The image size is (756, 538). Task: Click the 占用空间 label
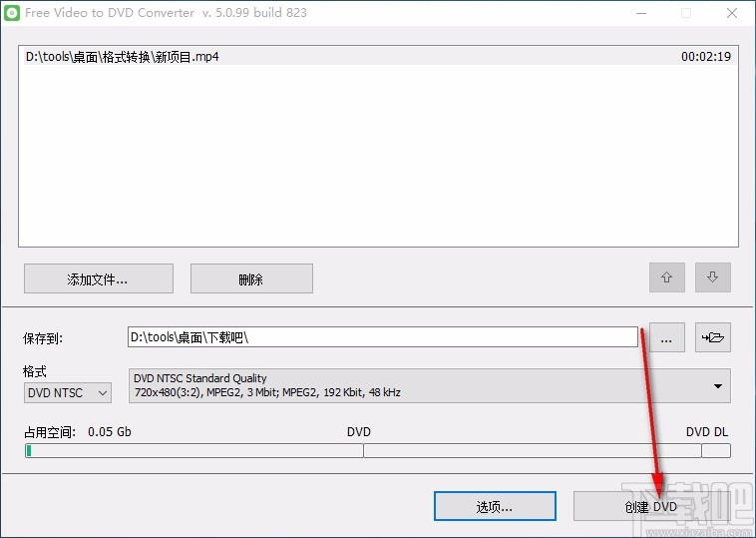coord(50,432)
